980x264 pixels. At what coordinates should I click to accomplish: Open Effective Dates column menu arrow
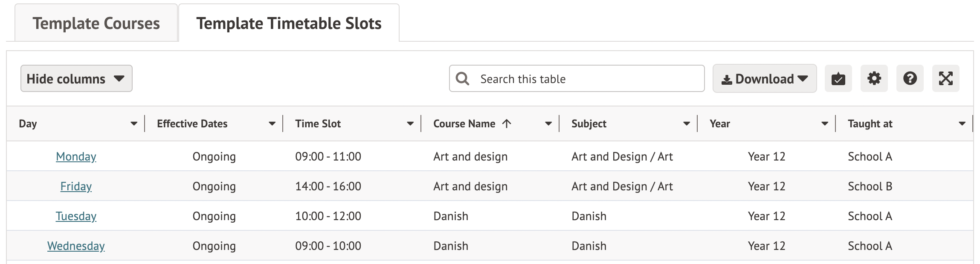click(272, 124)
